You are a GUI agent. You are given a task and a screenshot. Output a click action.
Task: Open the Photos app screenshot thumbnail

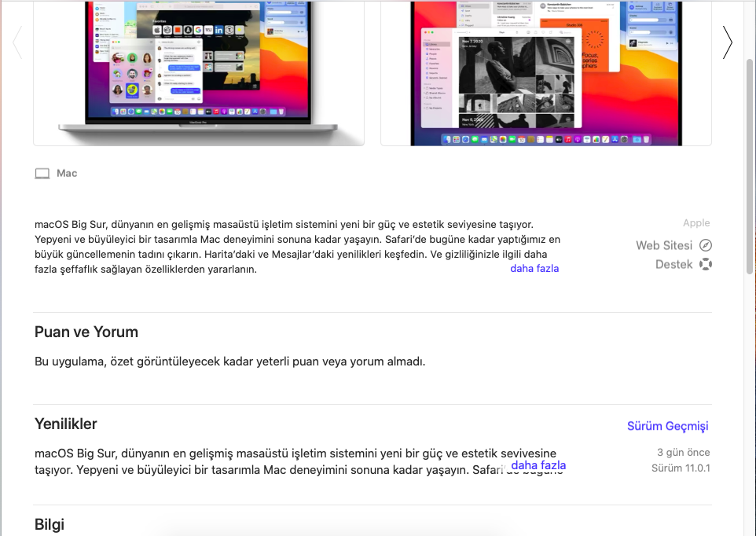click(546, 73)
